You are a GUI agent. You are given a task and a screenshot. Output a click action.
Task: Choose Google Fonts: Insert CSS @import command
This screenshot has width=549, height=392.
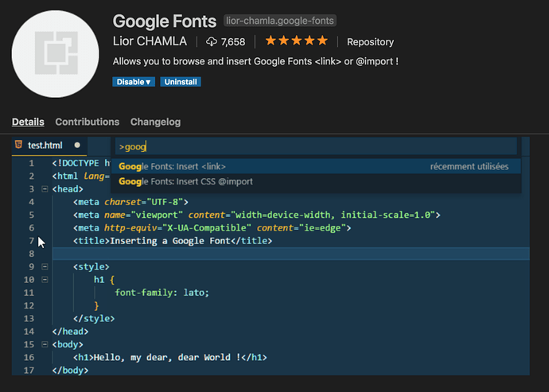point(316,181)
